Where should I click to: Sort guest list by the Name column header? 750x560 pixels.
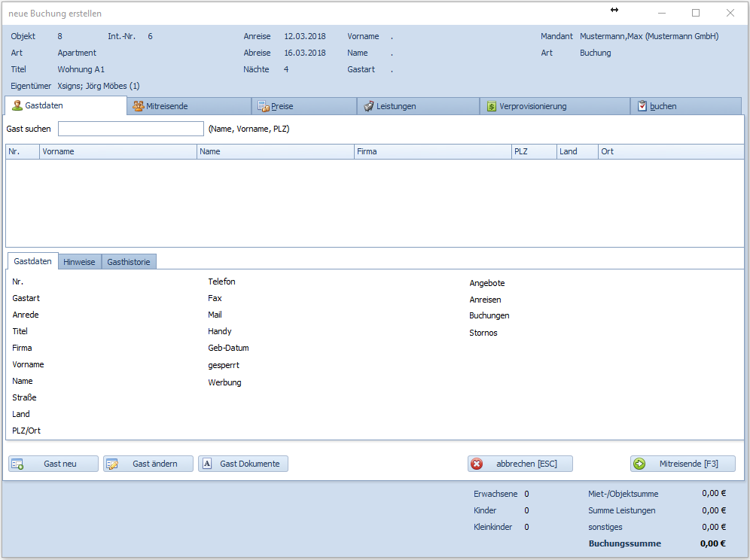click(x=276, y=151)
